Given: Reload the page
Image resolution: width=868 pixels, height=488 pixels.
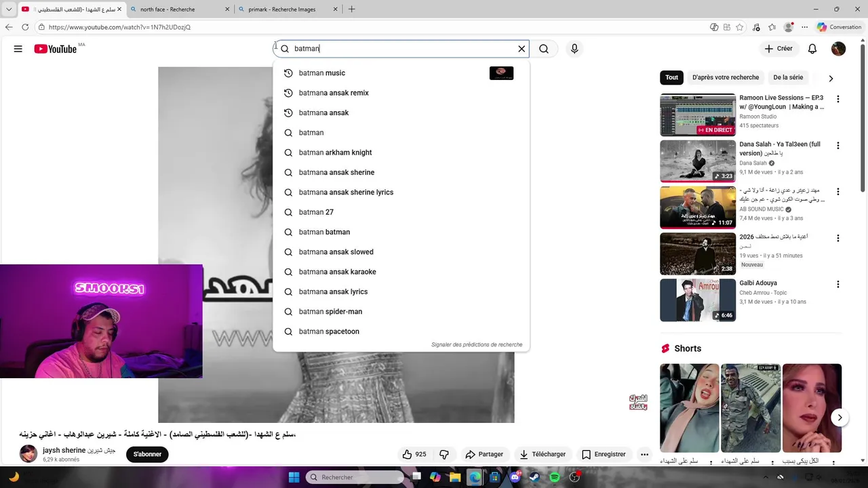Looking at the screenshot, I should click(x=25, y=27).
